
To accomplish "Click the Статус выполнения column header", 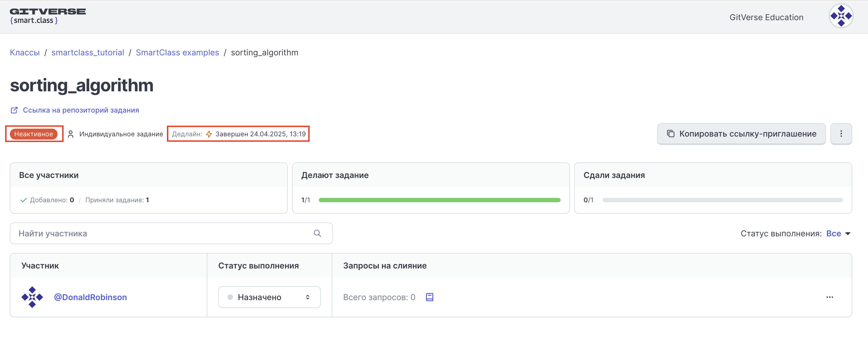I will 258,265.
